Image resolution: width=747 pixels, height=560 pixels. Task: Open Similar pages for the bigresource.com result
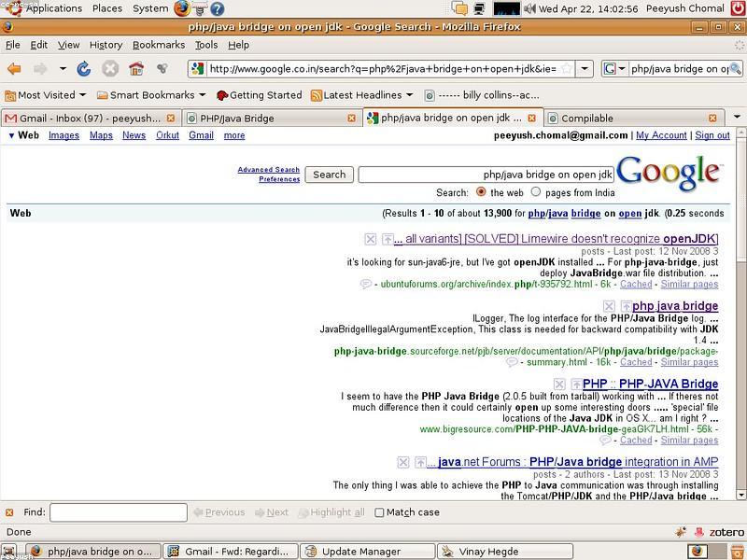689,441
